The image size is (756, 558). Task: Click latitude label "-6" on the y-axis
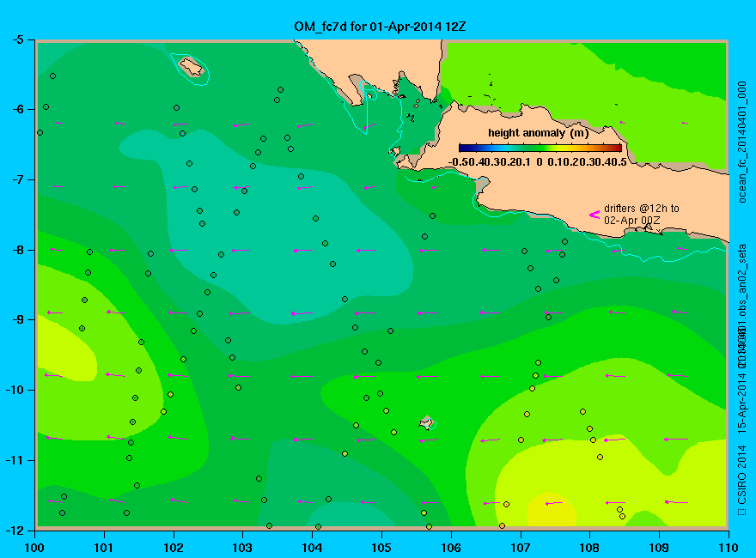click(x=17, y=109)
